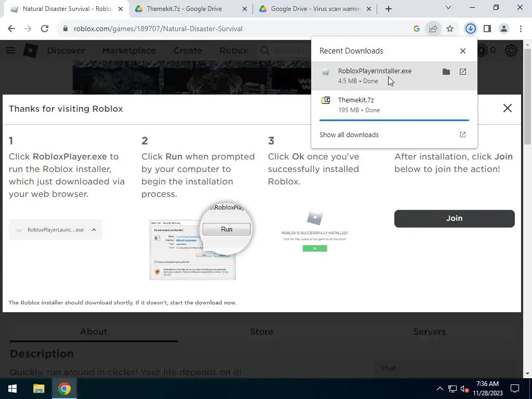Viewport: 532px width, 399px height.
Task: Click the Roblox search field
Action: (x=288, y=50)
